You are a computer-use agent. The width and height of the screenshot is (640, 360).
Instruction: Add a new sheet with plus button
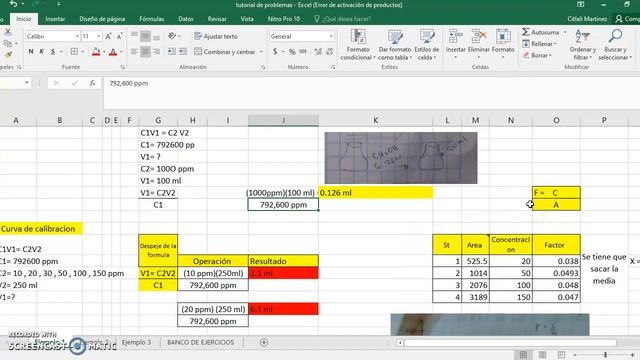pyautogui.click(x=264, y=342)
